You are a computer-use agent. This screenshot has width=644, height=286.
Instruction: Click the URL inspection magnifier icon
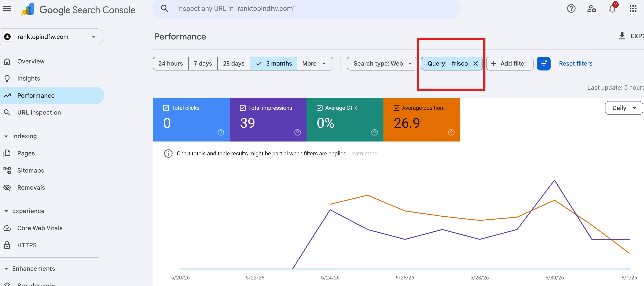pyautogui.click(x=7, y=112)
